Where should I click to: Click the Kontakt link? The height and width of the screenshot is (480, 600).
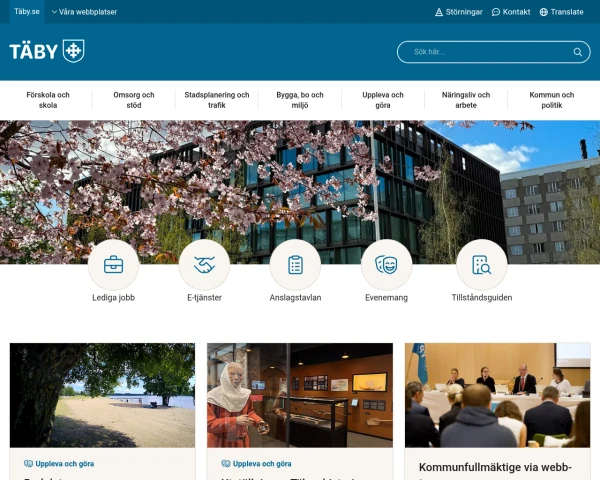[x=511, y=12]
